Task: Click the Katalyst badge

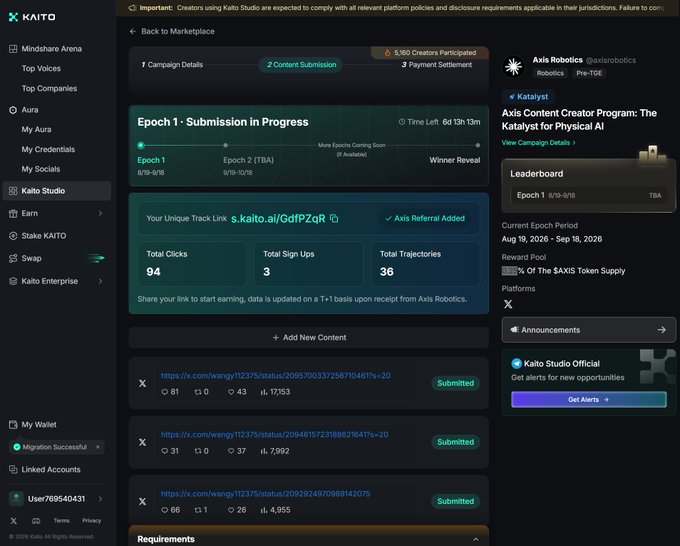Action: (528, 97)
